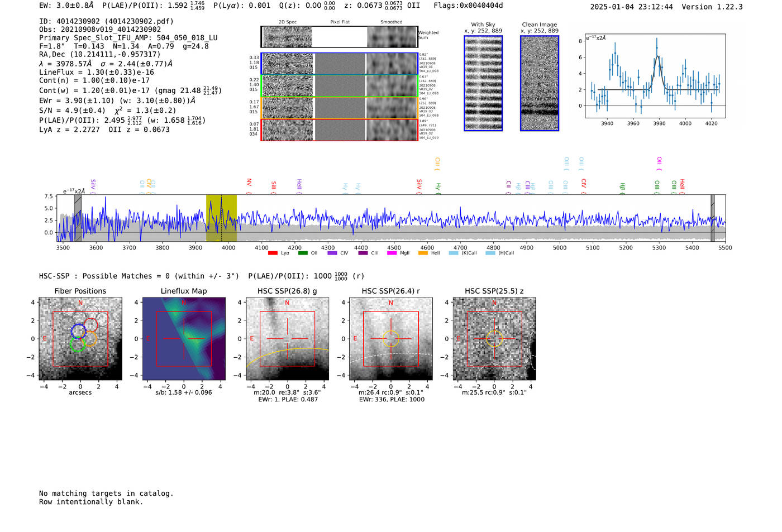This screenshot has height=532, width=782.
Task: Select the orange-outlined fiber spectrum row
Action: [339, 108]
